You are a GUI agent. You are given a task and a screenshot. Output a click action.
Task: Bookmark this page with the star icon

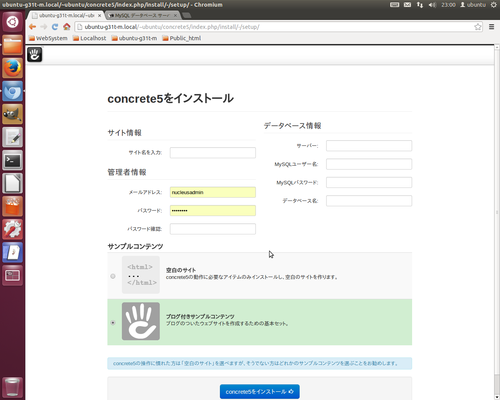(x=478, y=27)
